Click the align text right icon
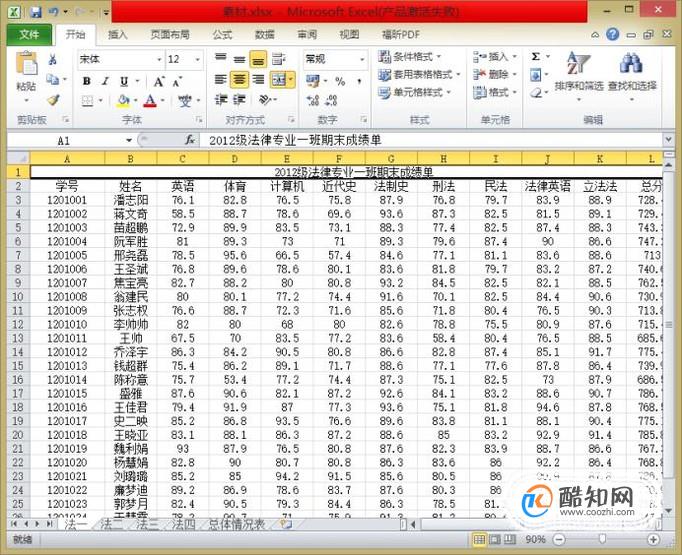Screen dimensions: 682x555 tap(258, 80)
